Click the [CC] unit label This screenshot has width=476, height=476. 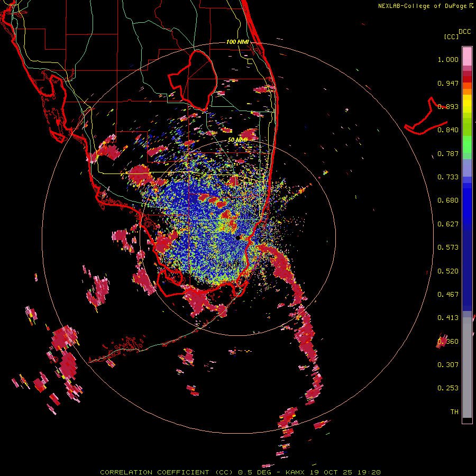(x=451, y=36)
